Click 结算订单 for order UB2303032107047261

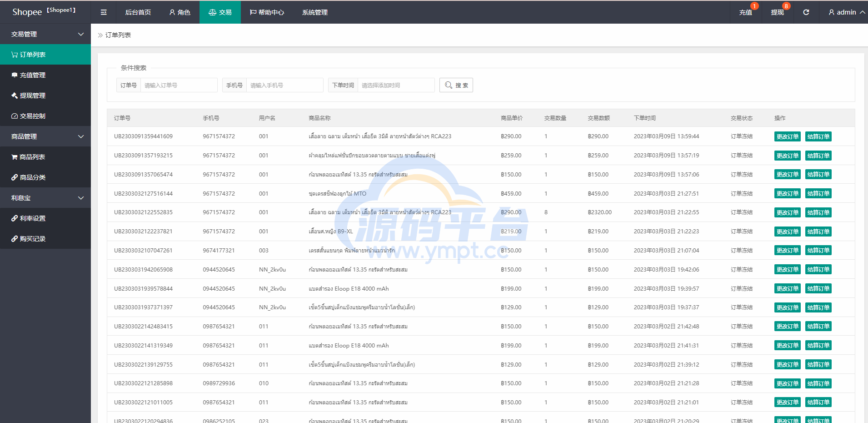tap(818, 251)
